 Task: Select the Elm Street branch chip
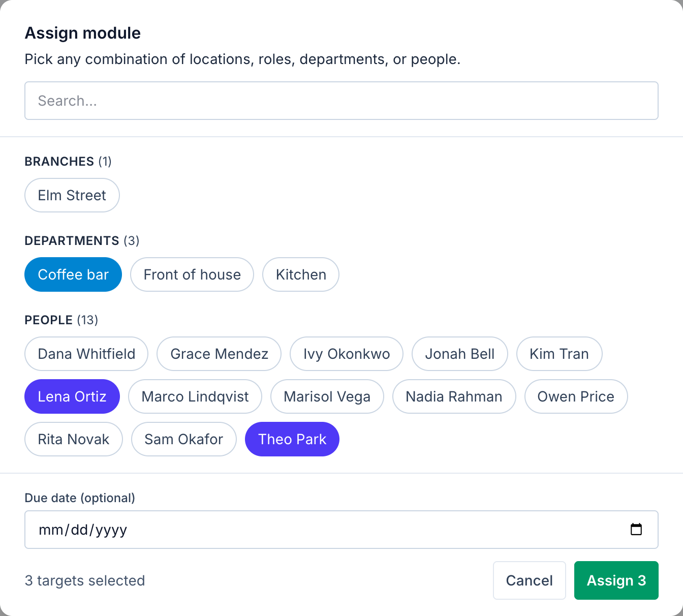[72, 195]
